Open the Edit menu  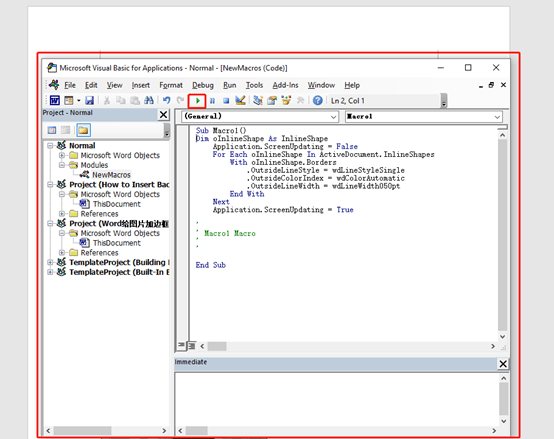pos(91,85)
